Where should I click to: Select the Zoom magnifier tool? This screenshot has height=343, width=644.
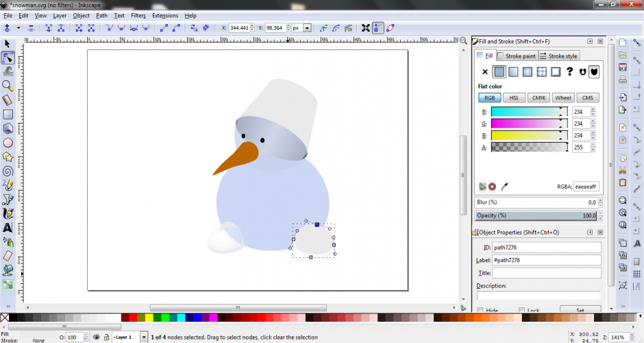pyautogui.click(x=8, y=86)
